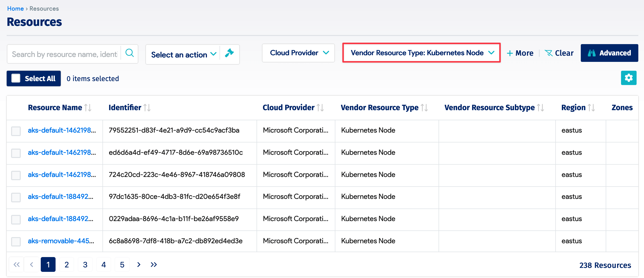Click the More filter plus icon

coord(510,53)
